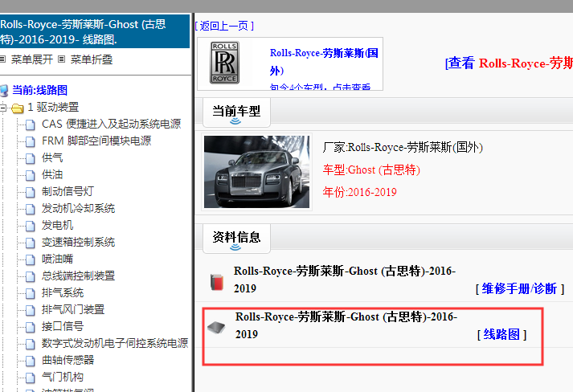Click document icon beside 数字式发动机电子伺控系统电源
Image resolution: width=573 pixels, height=392 pixels.
point(31,344)
